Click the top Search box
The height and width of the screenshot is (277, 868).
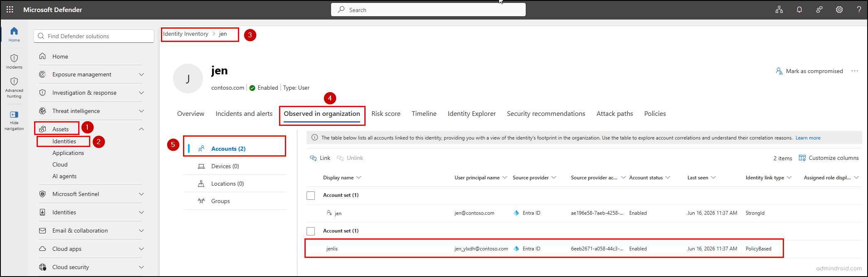coord(428,10)
